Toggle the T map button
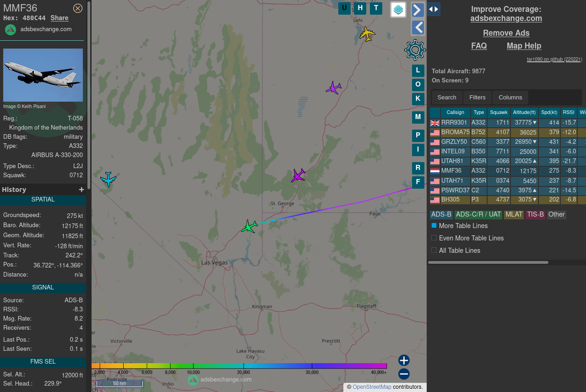586x392 pixels. tap(376, 8)
